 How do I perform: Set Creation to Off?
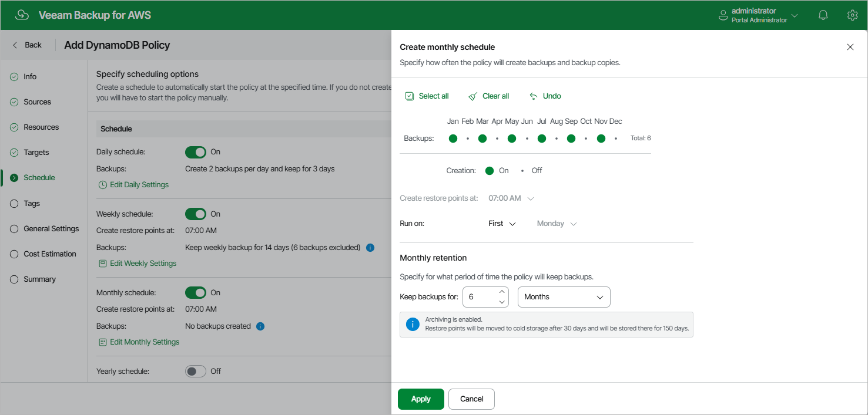522,171
